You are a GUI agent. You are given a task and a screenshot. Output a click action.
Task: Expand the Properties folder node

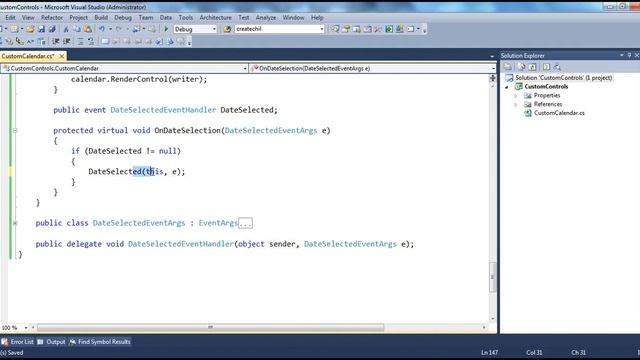(516, 96)
